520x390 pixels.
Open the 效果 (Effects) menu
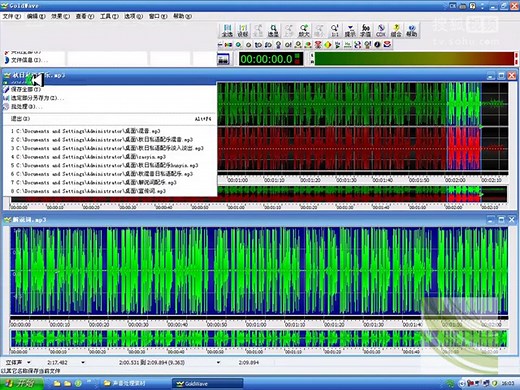pos(60,16)
